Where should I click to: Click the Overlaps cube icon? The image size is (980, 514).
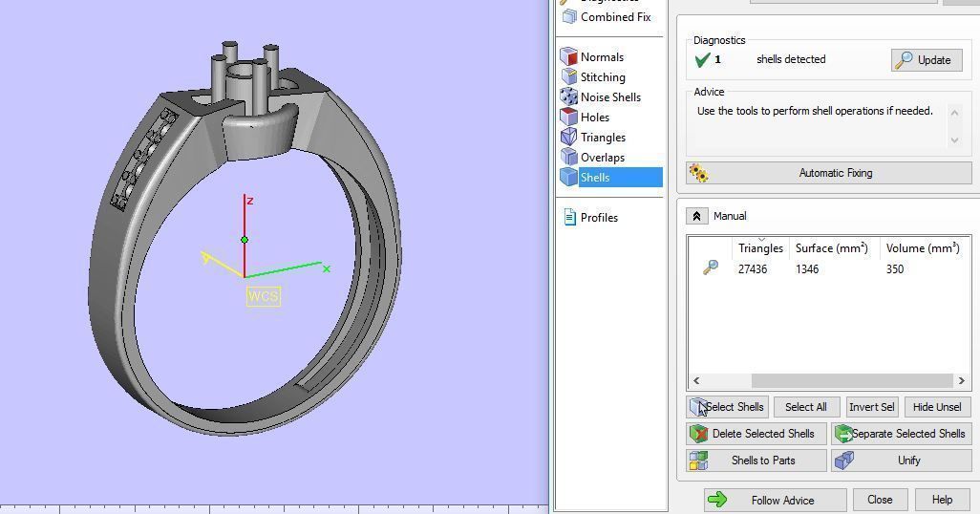568,157
